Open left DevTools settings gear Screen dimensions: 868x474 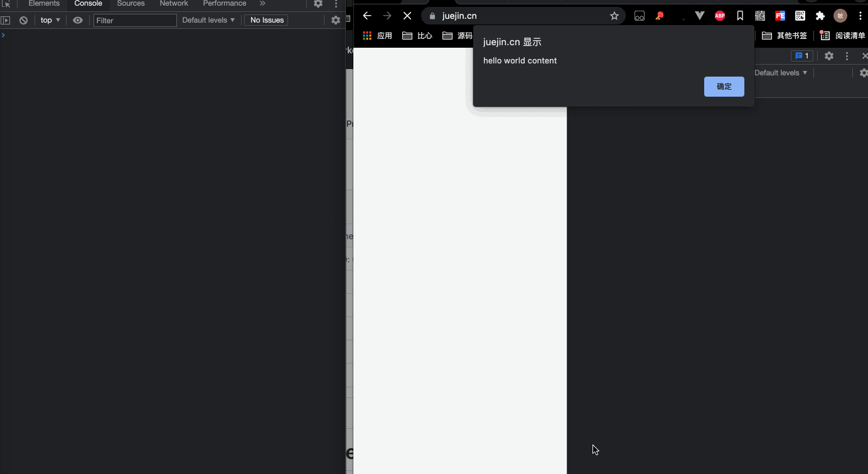coord(318,4)
